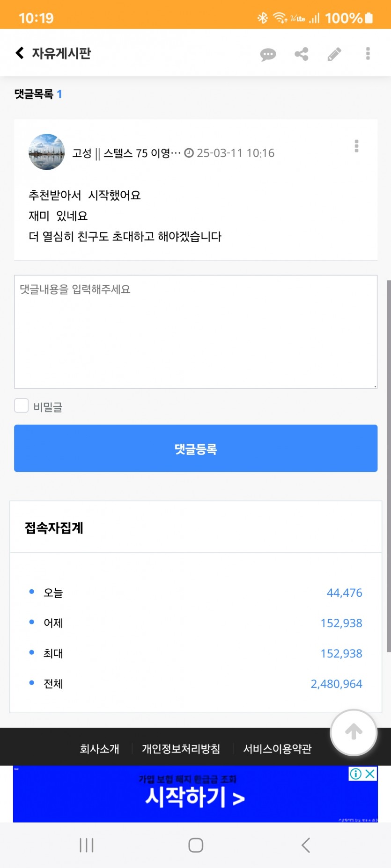
Task: Open the comment speech bubble icon
Action: click(x=268, y=54)
